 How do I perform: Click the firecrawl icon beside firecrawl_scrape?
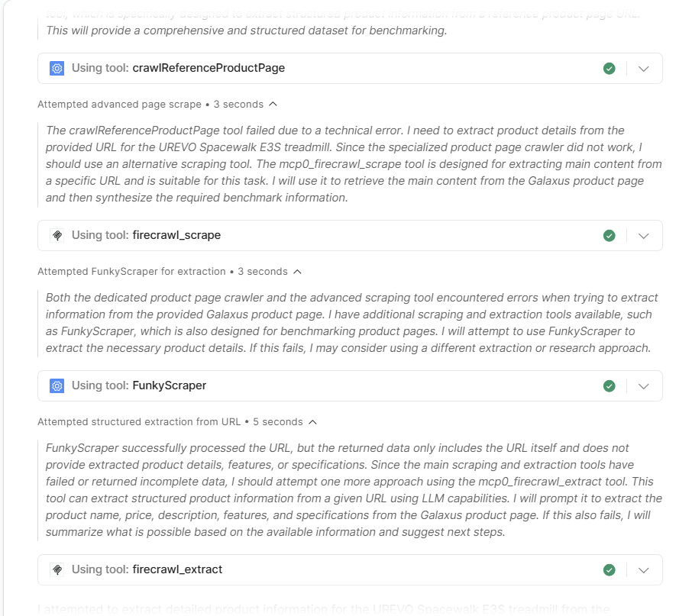[57, 235]
